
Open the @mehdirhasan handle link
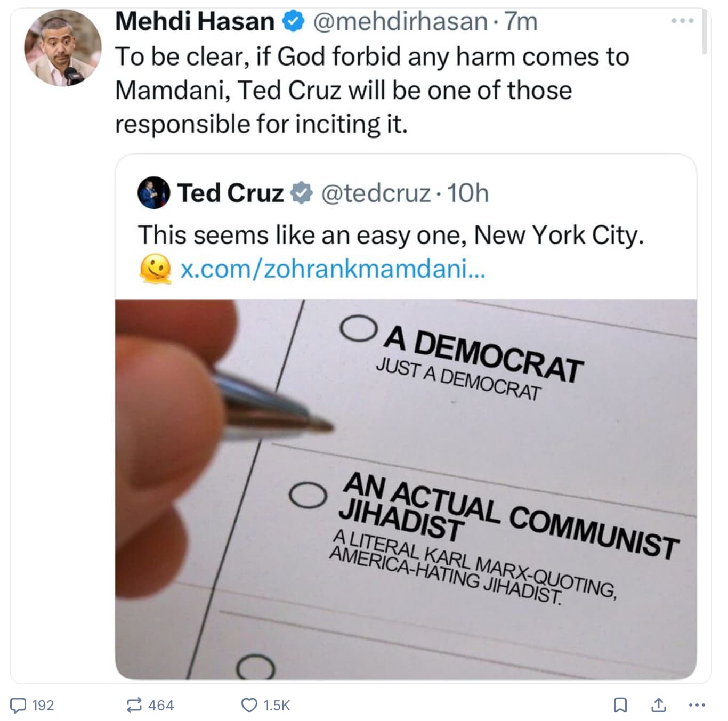coord(400,22)
